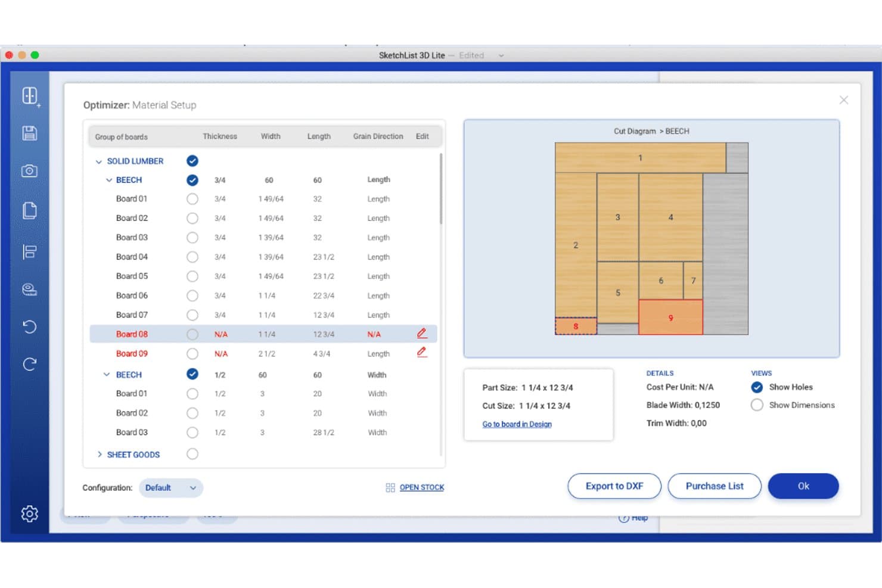
Task: Click the 23 1/2 length of Board 05
Action: tap(324, 276)
